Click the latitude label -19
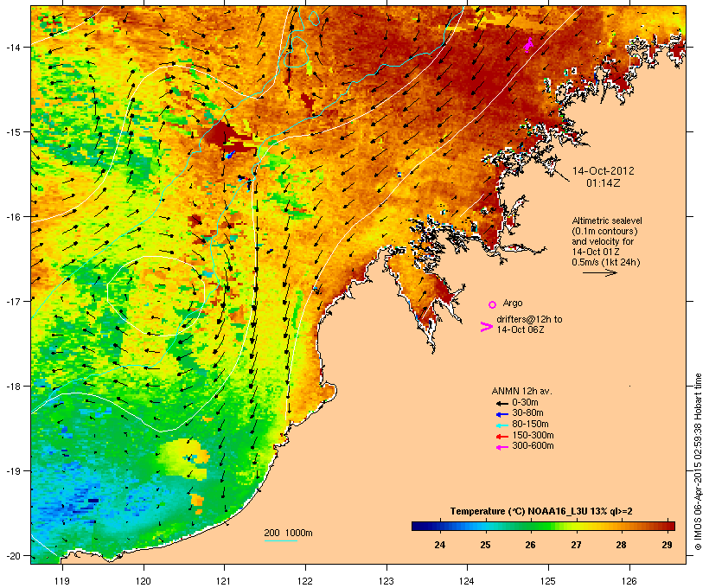The image size is (709, 588). coord(13,471)
